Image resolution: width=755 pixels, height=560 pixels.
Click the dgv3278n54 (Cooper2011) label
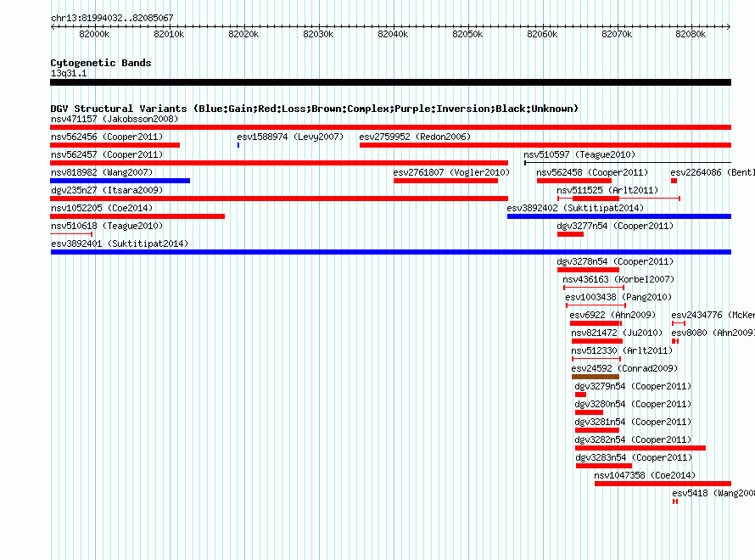click(x=615, y=261)
